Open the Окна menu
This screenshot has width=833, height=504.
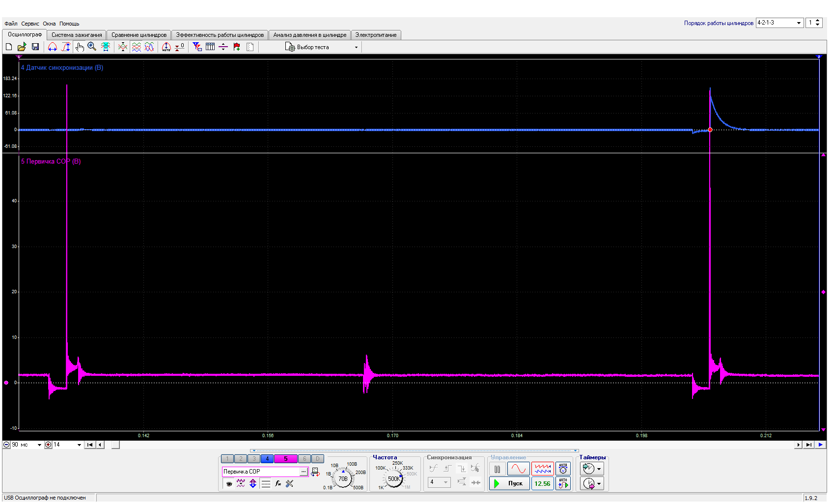49,24
